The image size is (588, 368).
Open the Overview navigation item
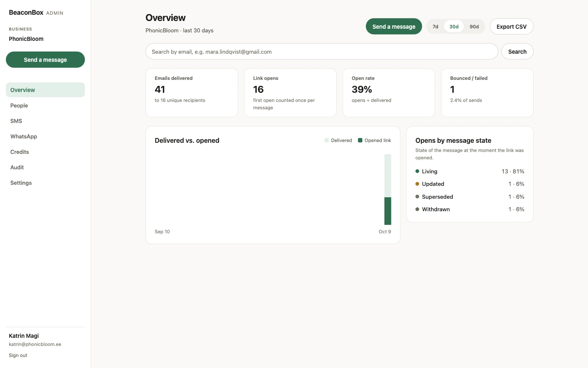click(45, 90)
